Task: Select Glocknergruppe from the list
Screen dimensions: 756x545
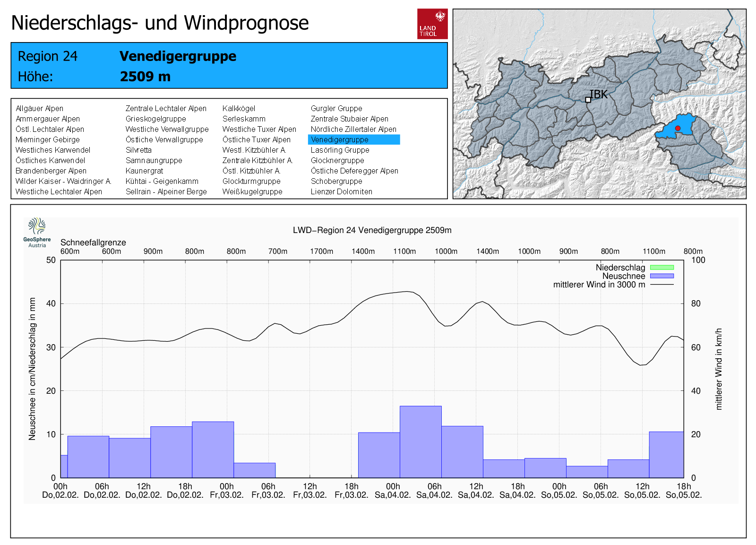Action: point(337,160)
